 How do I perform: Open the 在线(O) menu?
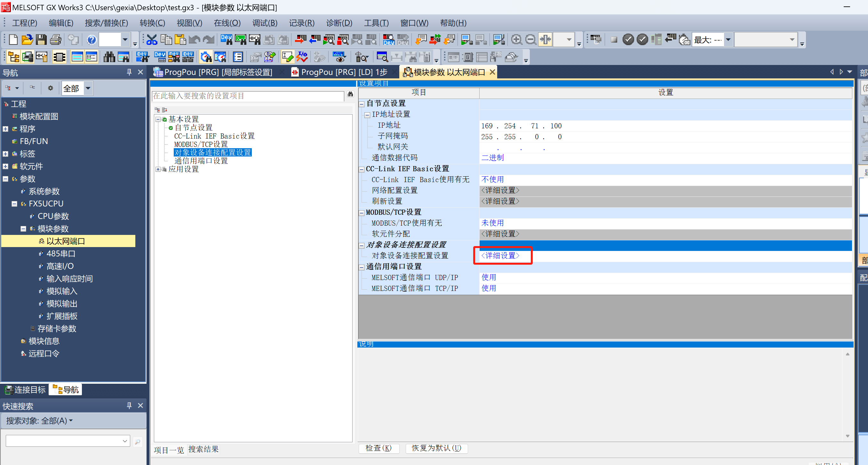[227, 23]
